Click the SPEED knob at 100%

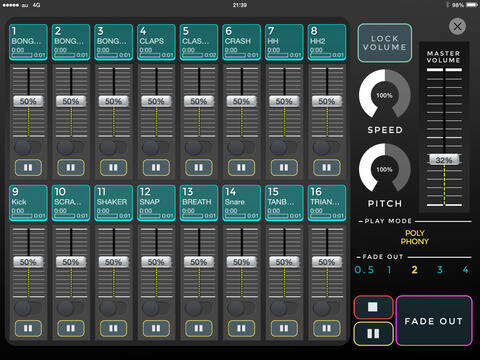pyautogui.click(x=385, y=95)
